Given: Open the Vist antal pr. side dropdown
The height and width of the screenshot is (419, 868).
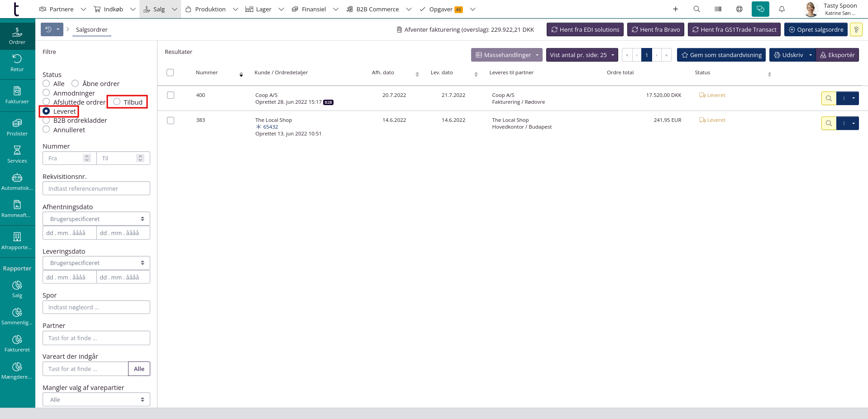Looking at the screenshot, I should [582, 55].
